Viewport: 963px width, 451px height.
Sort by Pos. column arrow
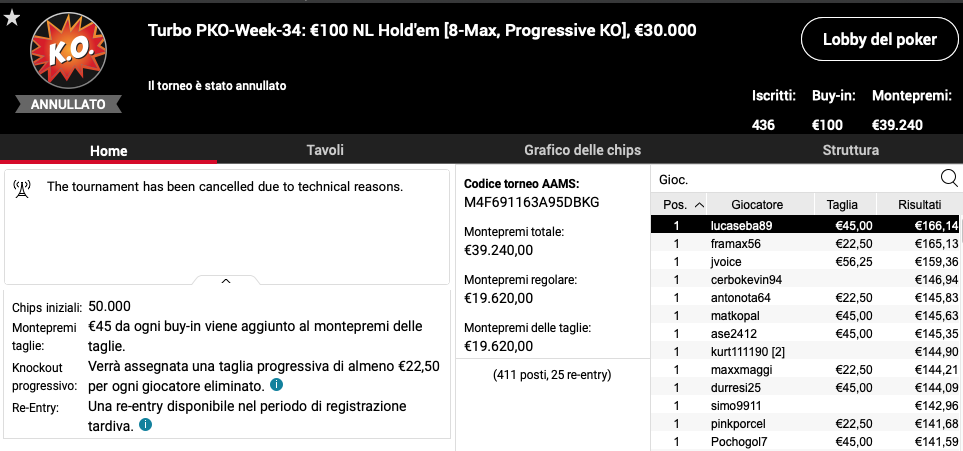point(699,205)
